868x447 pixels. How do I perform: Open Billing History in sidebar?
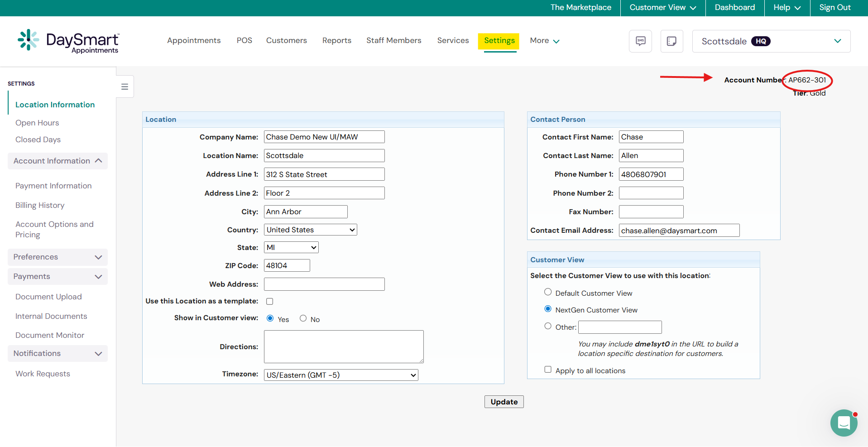[x=40, y=205]
